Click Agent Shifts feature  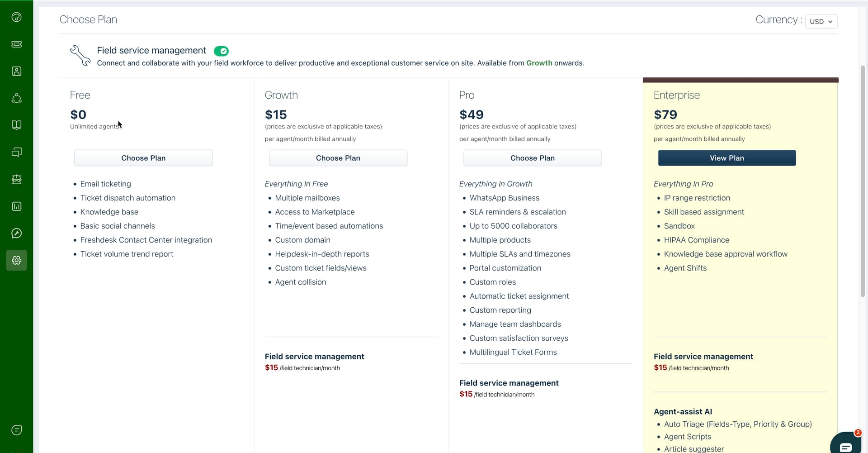tap(685, 268)
